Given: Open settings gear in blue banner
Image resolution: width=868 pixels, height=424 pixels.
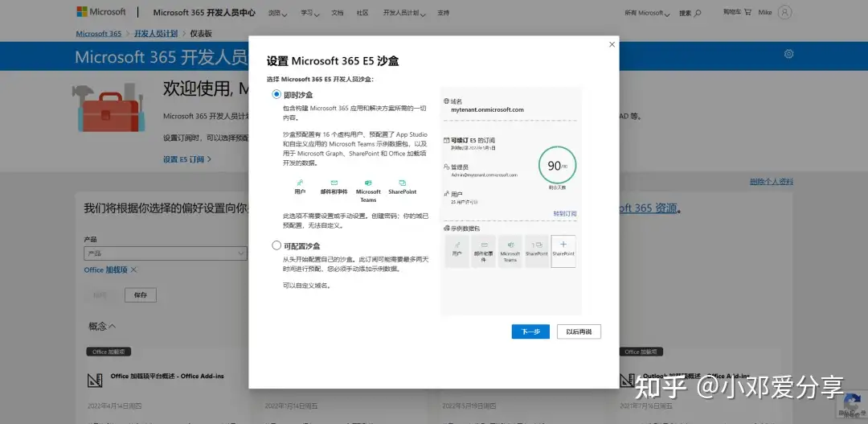Looking at the screenshot, I should pyautogui.click(x=789, y=54).
